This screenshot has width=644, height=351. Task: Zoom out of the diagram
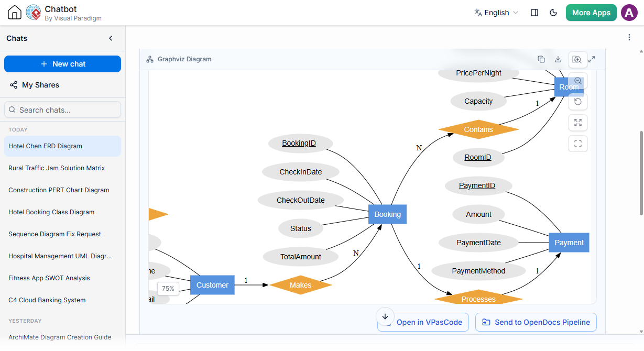pyautogui.click(x=578, y=81)
